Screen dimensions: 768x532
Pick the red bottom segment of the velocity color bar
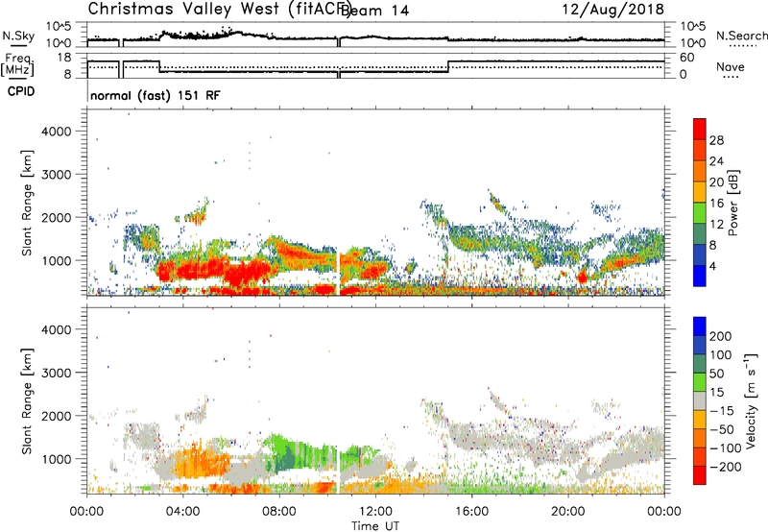pyautogui.click(x=700, y=475)
